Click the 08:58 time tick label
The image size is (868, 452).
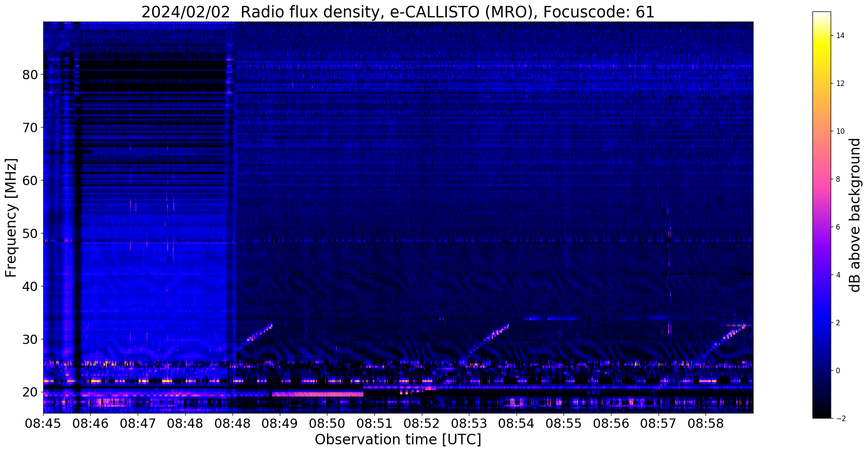click(705, 423)
